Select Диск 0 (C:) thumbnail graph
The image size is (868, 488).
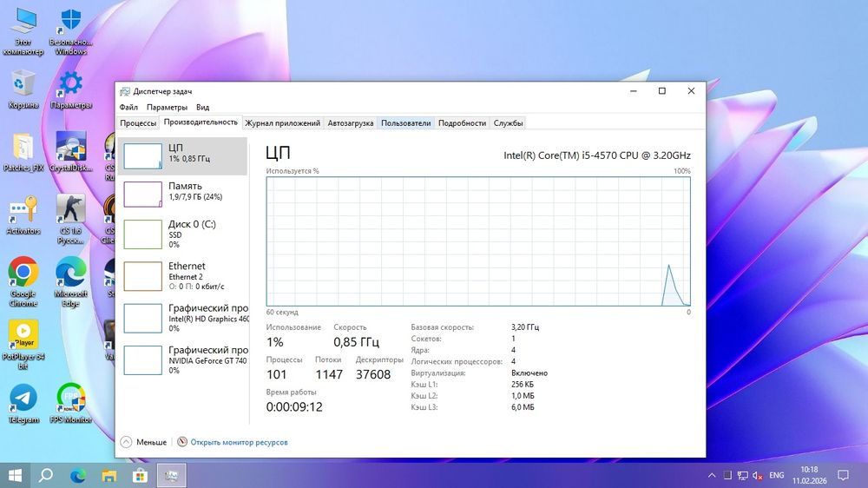143,234
